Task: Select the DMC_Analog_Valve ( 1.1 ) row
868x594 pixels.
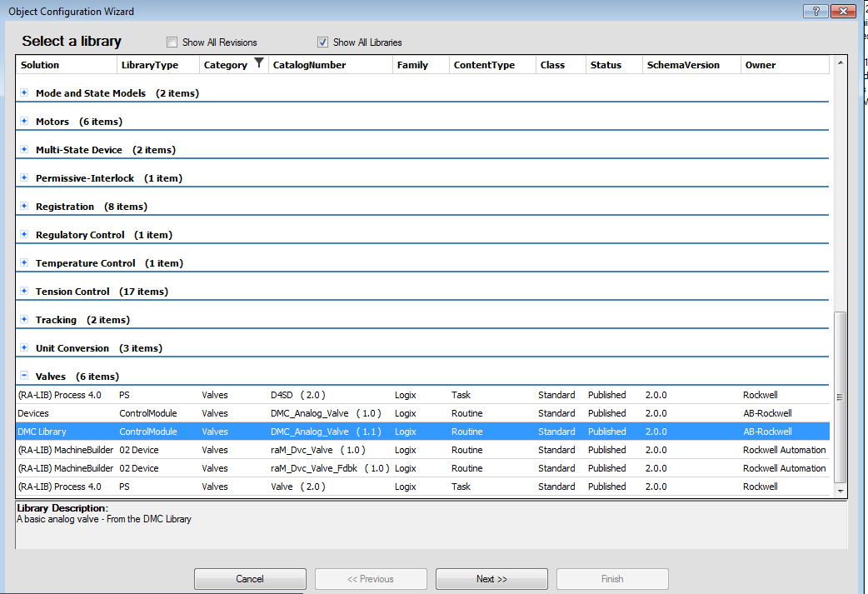Action: 423,432
